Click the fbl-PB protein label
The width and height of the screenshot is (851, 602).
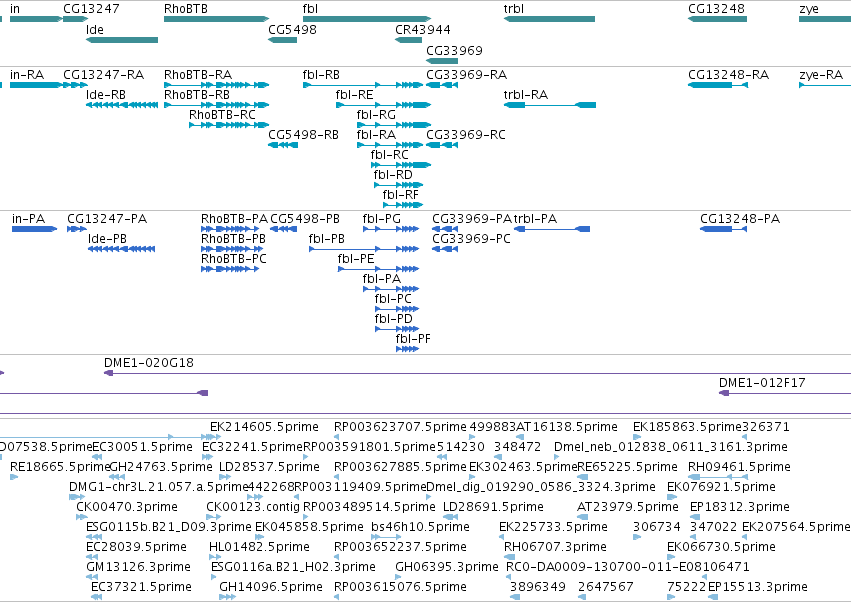tap(327, 239)
